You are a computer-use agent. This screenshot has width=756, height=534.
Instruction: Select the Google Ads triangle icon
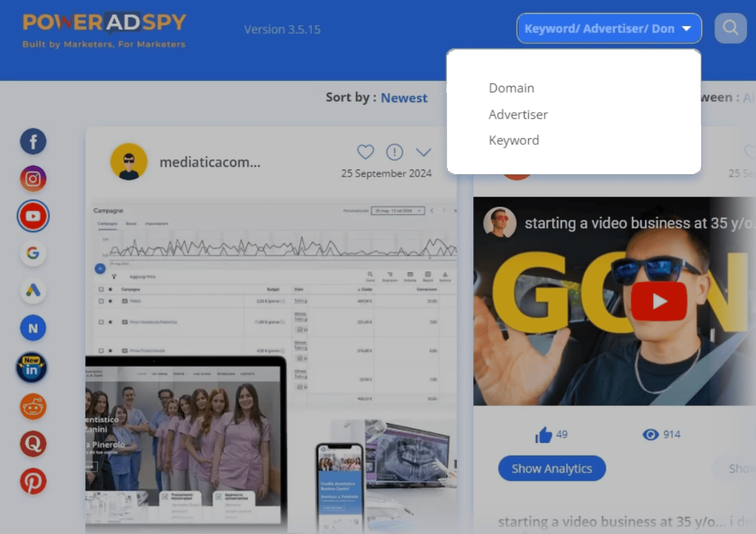point(33,291)
